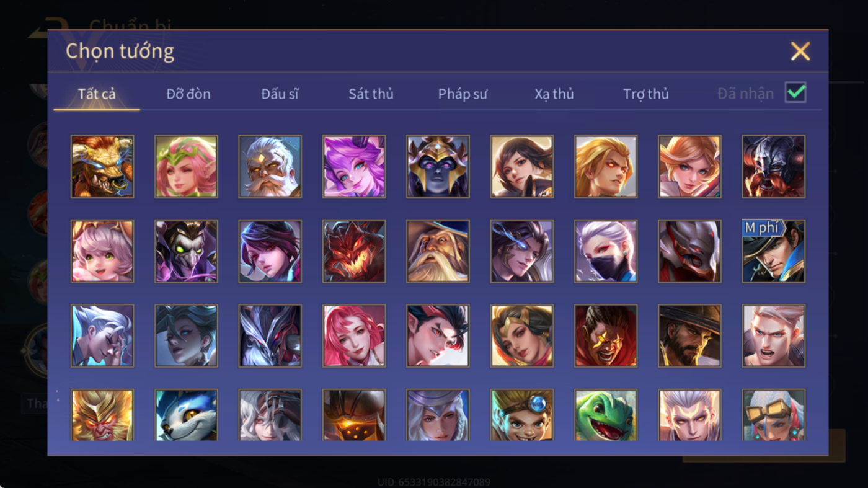868x488 pixels.
Task: Switch to the 'Đỡ đòn' tab
Action: click(188, 94)
